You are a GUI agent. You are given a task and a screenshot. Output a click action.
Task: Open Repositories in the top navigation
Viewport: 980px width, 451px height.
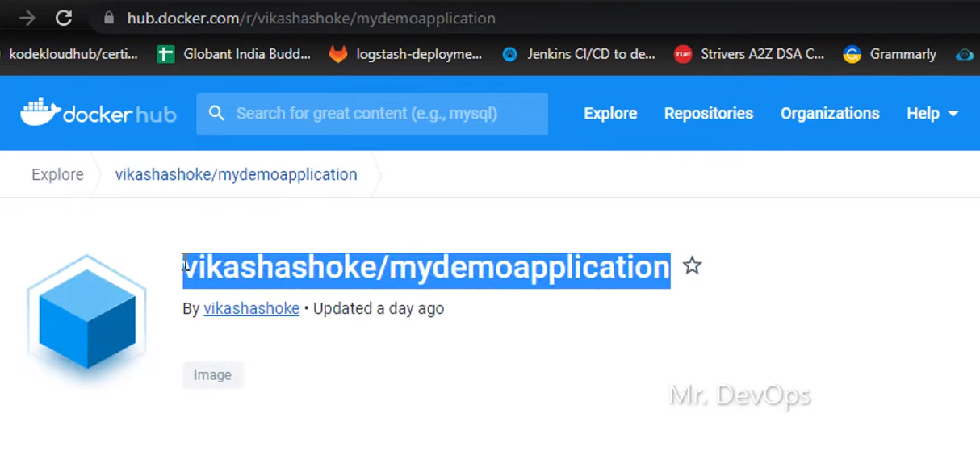pos(709,114)
